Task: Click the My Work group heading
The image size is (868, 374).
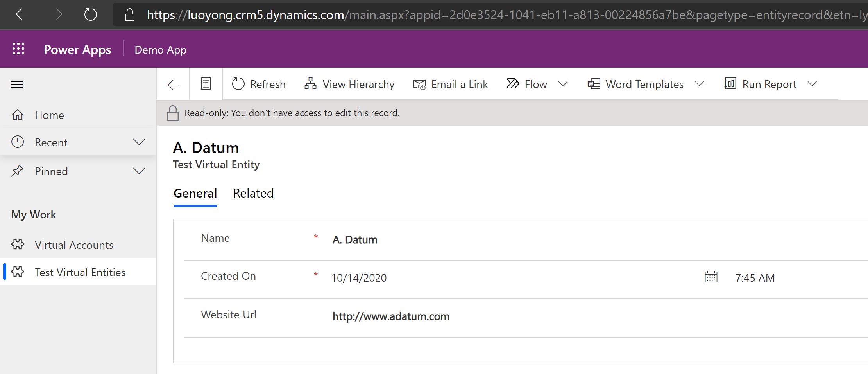Action: click(34, 214)
